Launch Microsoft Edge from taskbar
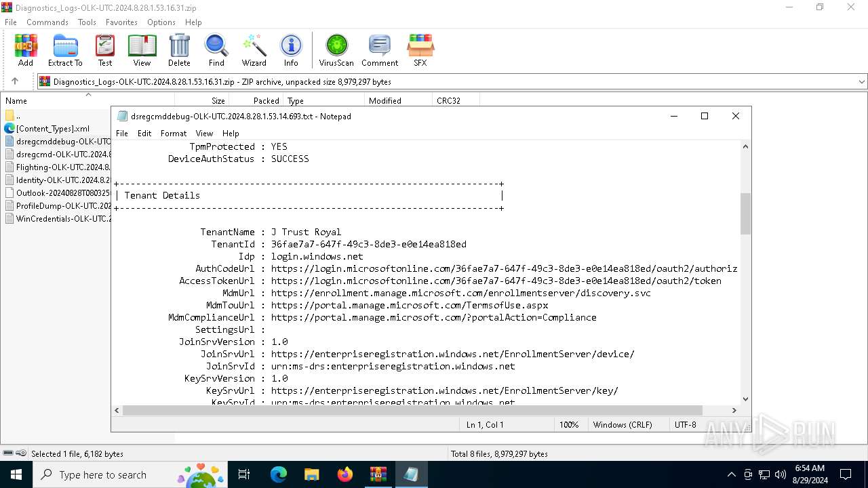The image size is (868, 488). tap(279, 474)
